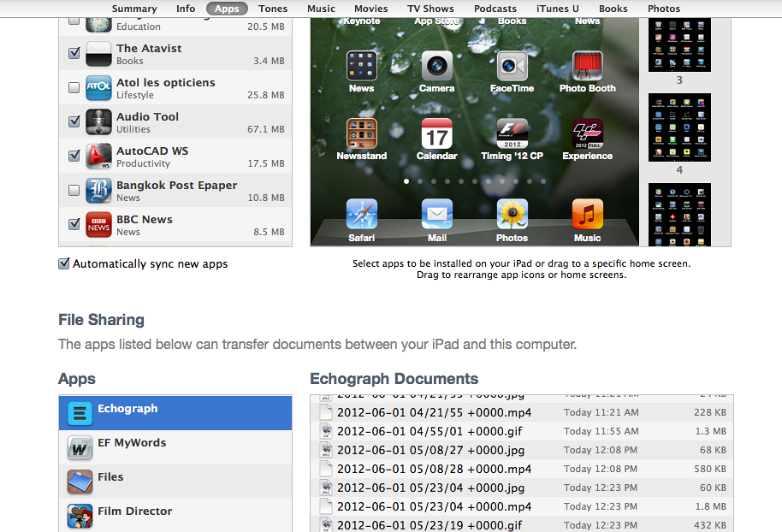Select the Camera app on the home screen
The height and width of the screenshot is (532, 782).
pos(437,66)
